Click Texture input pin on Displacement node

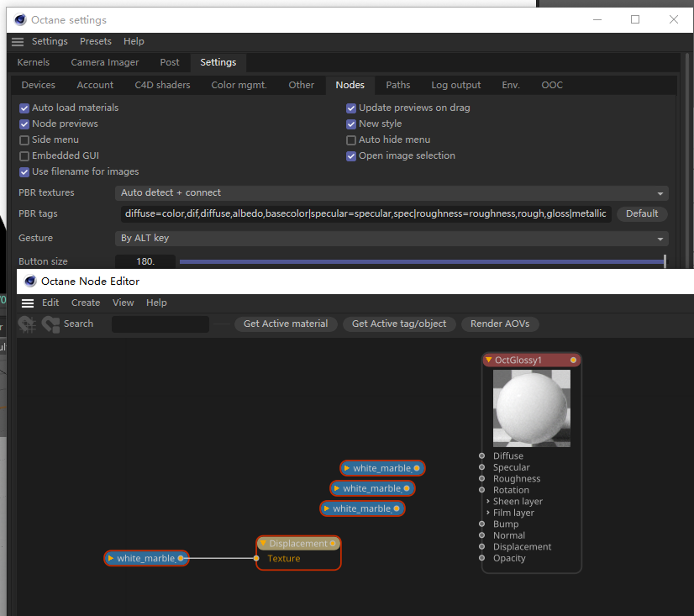coord(256,558)
